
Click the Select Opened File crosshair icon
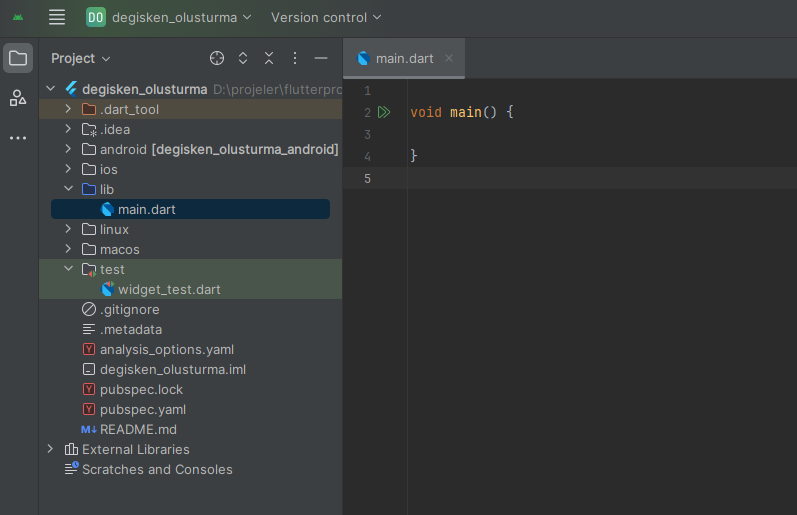click(217, 58)
